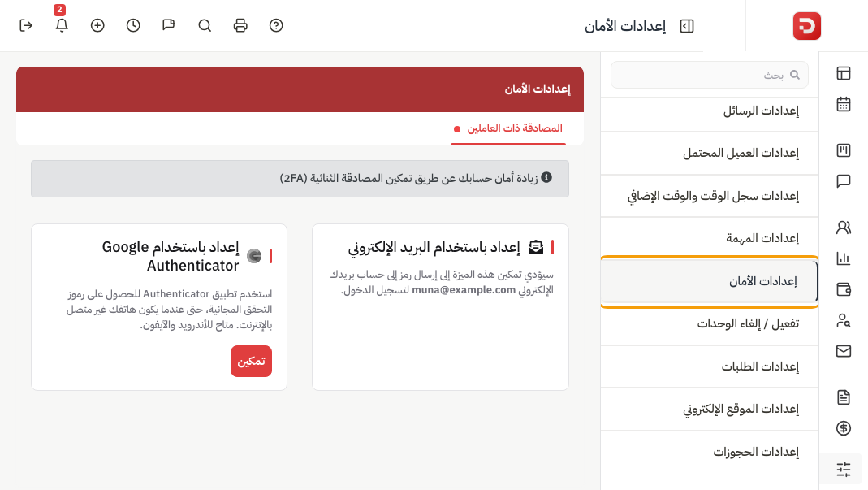This screenshot has width=868, height=490.
Task: Open the dollar circle icon in rail
Action: coord(844,428)
